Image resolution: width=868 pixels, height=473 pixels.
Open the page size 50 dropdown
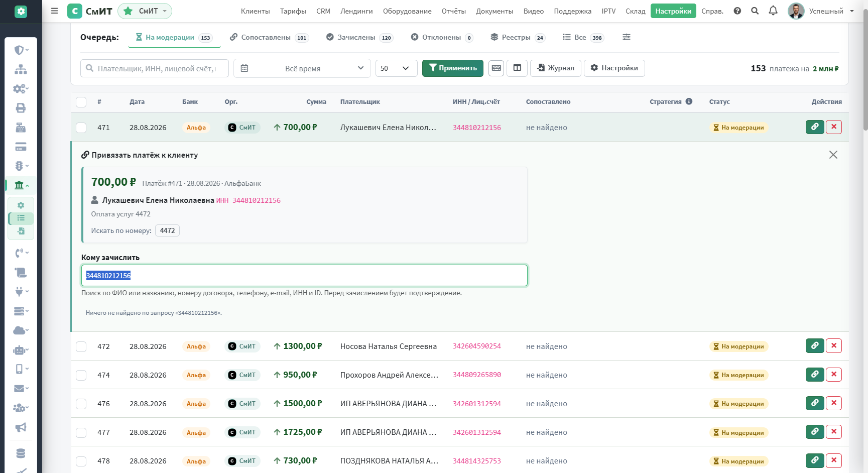[x=396, y=68]
